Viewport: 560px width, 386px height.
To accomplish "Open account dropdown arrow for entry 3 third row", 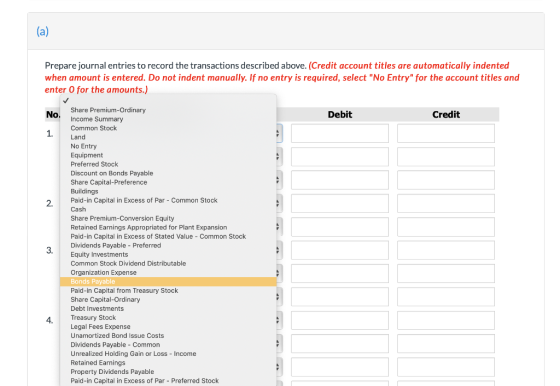I will pos(278,297).
